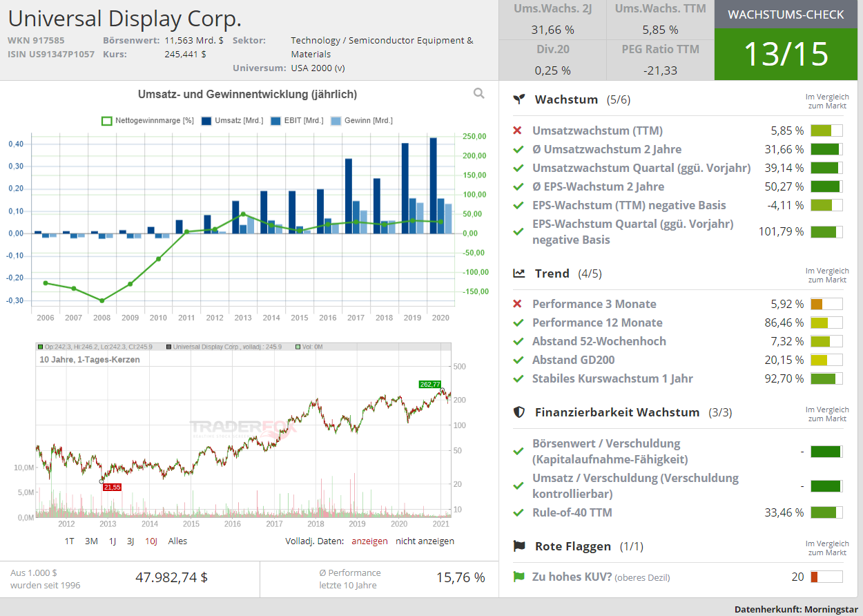
Task: Click the 13/15 score box
Action: 786,54
